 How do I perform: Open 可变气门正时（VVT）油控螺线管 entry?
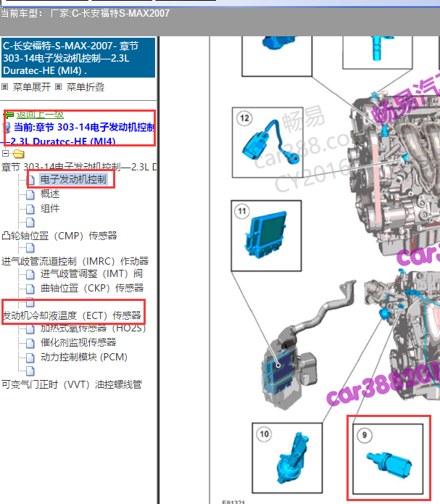pos(72,384)
